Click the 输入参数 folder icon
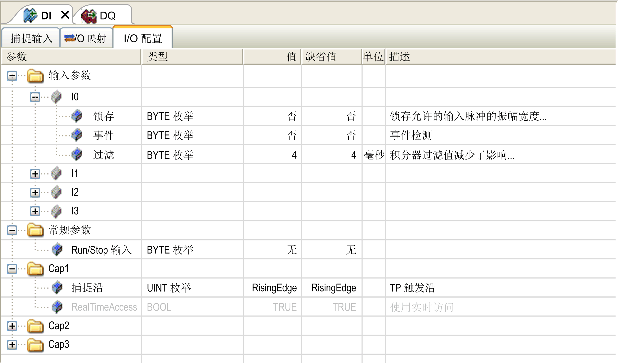The image size is (620, 364). (35, 76)
